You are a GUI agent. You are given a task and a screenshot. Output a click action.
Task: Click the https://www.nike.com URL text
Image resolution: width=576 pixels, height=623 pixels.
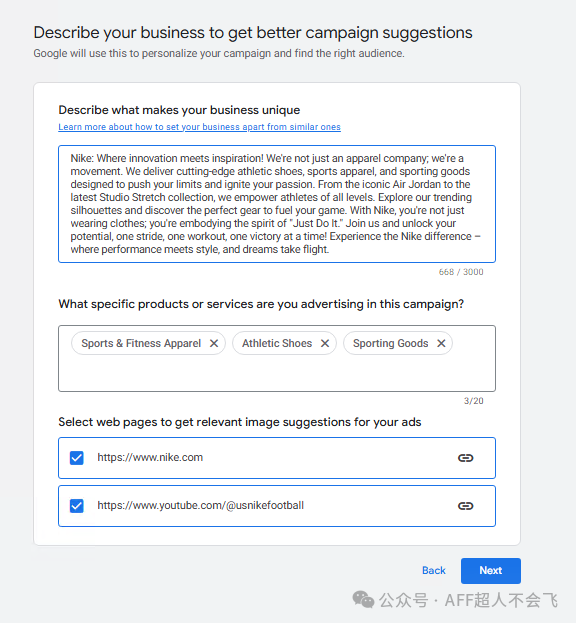pyautogui.click(x=150, y=457)
